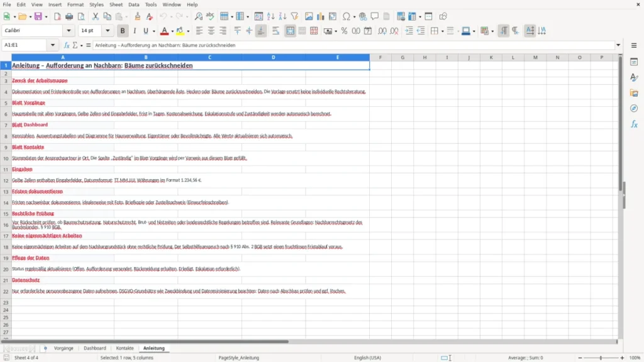Open sidebar Styles icon

click(634, 77)
